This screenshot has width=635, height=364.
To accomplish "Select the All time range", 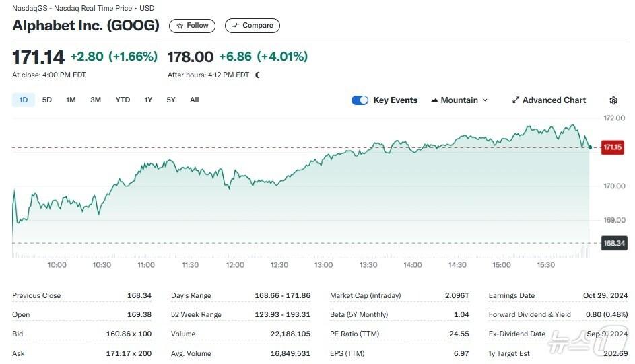I will point(195,100).
